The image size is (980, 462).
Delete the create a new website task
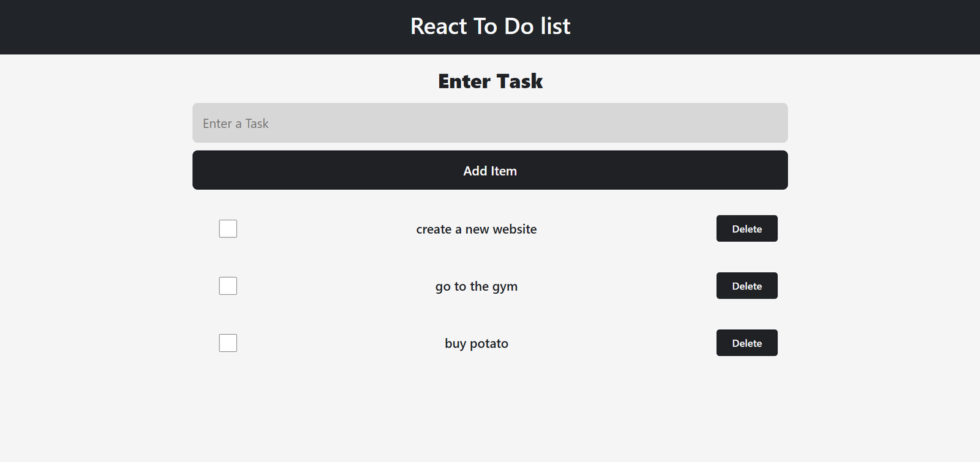(x=747, y=229)
